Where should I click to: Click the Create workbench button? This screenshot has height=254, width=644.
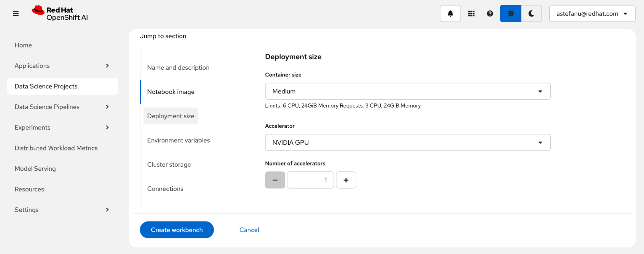(177, 230)
